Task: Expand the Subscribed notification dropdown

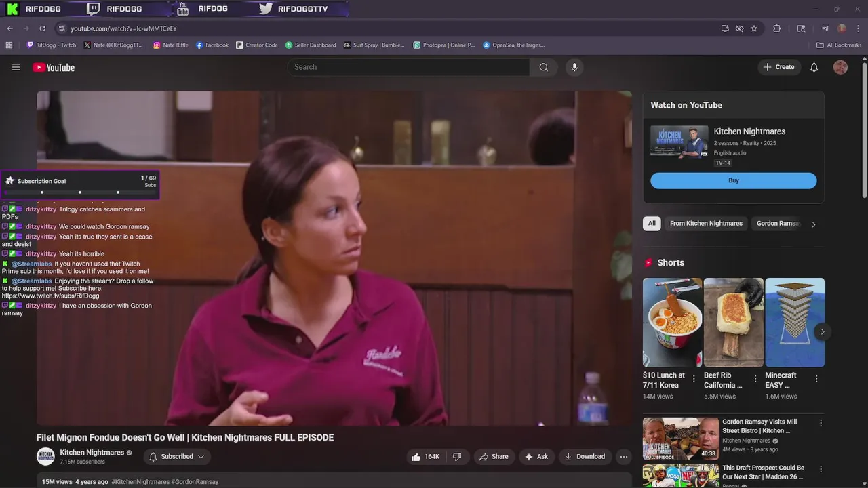Action: pyautogui.click(x=177, y=457)
